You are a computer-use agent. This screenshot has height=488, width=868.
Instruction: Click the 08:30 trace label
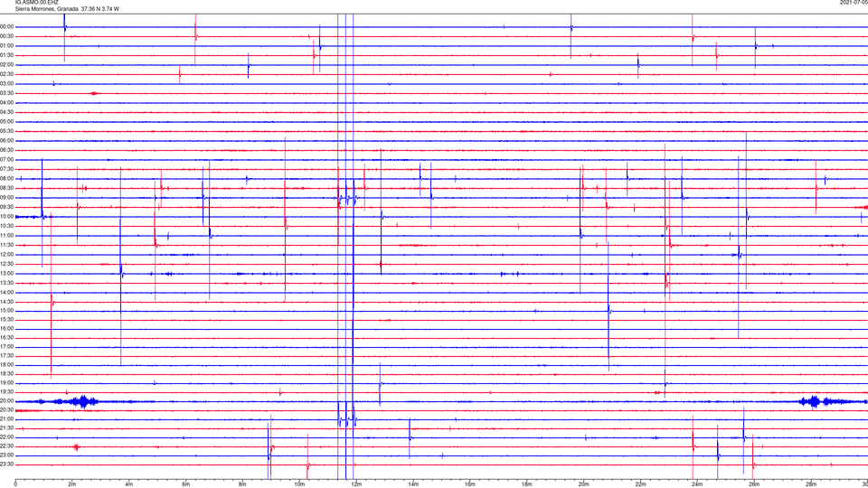point(7,188)
